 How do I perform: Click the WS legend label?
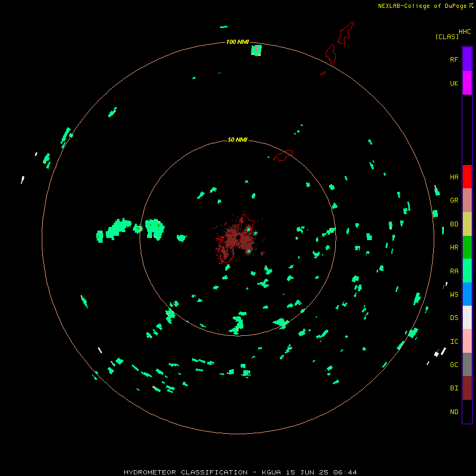[x=454, y=294]
